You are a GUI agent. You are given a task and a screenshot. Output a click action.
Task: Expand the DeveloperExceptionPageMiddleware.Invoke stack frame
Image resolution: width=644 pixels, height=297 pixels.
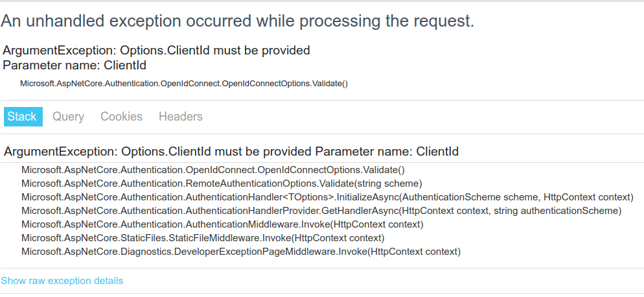pyautogui.click(x=240, y=252)
